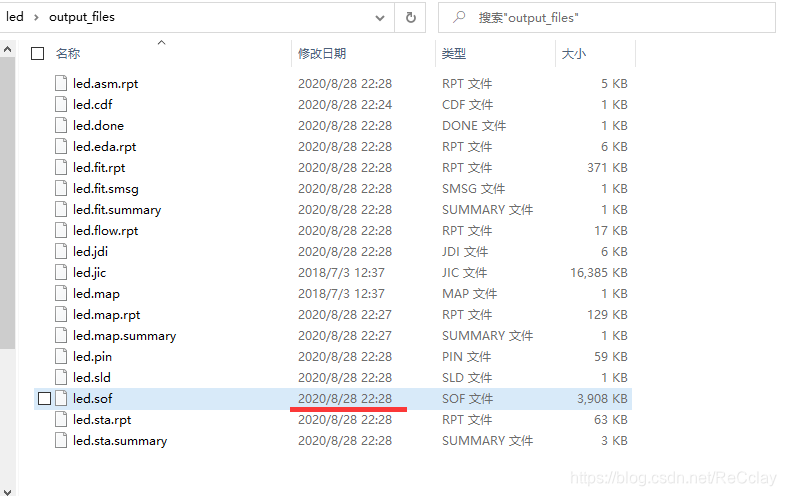Sort files by 大小 column

pyautogui.click(x=574, y=53)
